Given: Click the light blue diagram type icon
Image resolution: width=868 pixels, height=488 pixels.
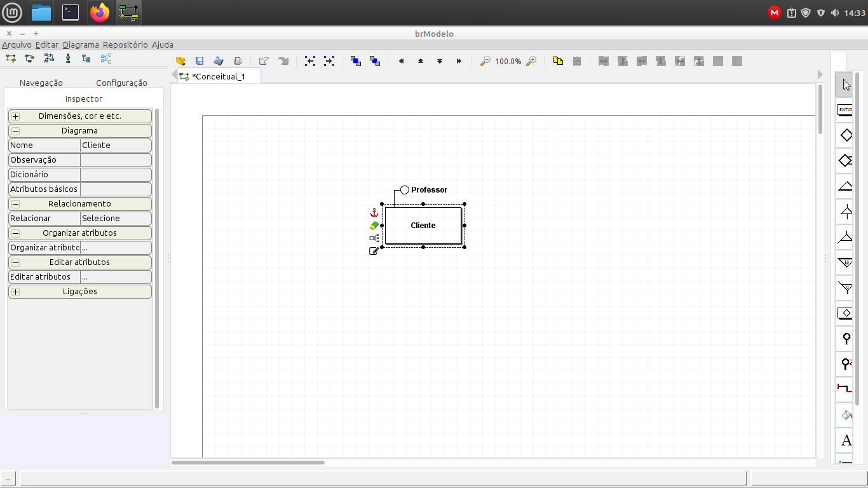Looking at the screenshot, I should tap(105, 58).
